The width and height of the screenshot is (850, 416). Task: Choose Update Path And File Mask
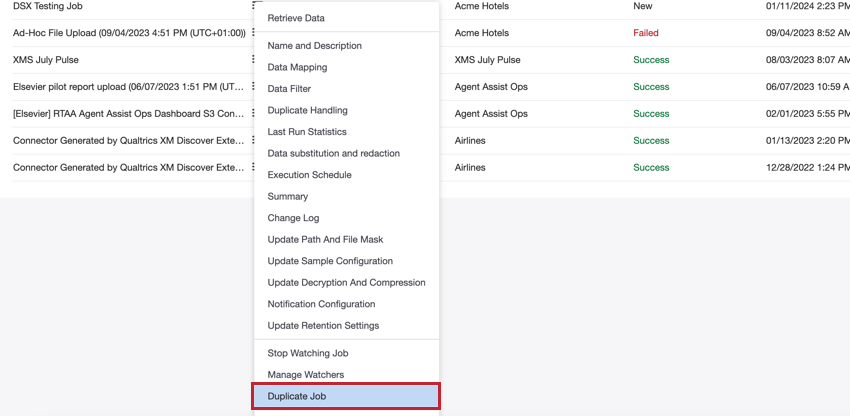[346, 239]
